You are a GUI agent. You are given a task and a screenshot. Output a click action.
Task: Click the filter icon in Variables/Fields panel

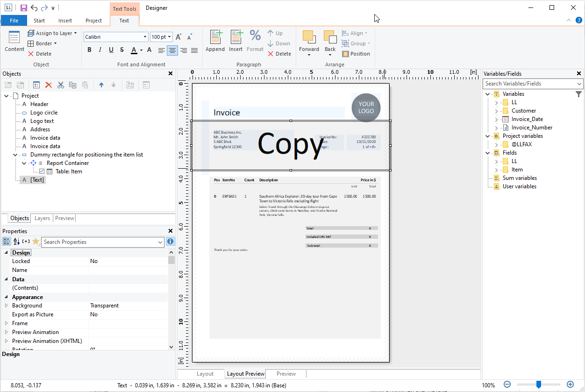click(x=579, y=94)
